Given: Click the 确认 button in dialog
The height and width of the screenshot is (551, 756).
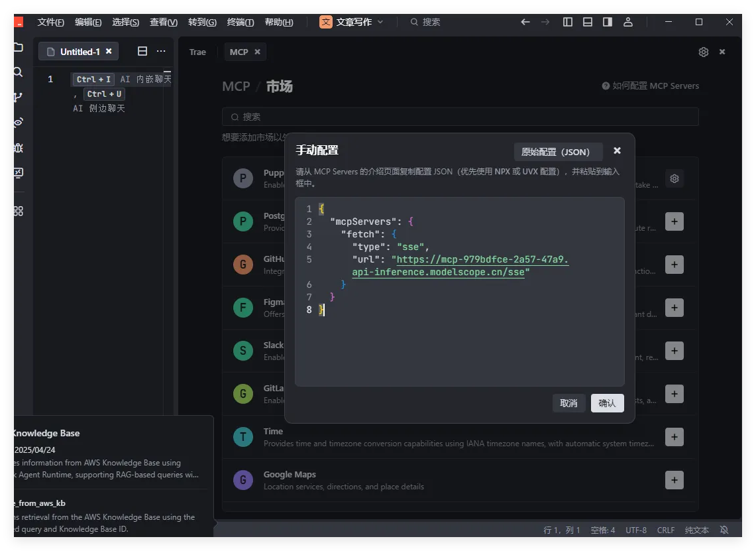Looking at the screenshot, I should (x=607, y=403).
